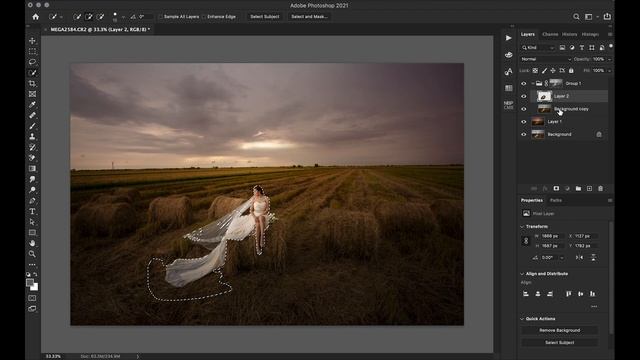Select the Crop tool

coord(32,83)
